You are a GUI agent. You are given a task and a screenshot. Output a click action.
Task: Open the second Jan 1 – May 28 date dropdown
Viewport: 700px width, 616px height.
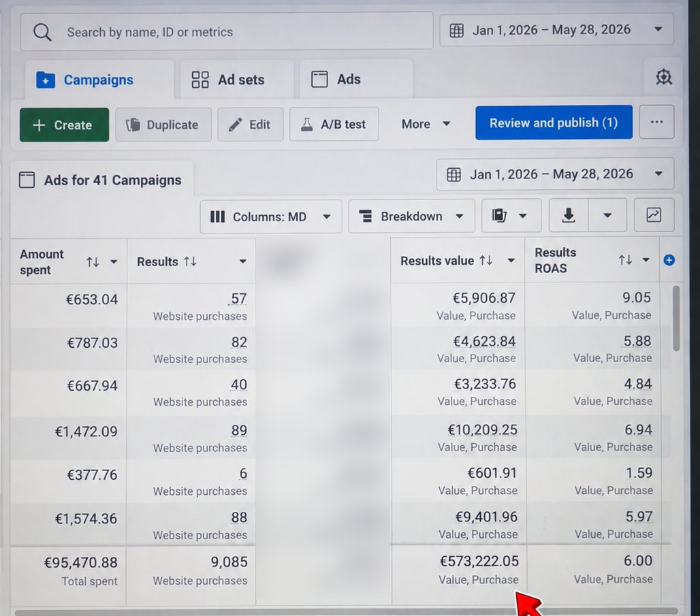click(x=555, y=174)
